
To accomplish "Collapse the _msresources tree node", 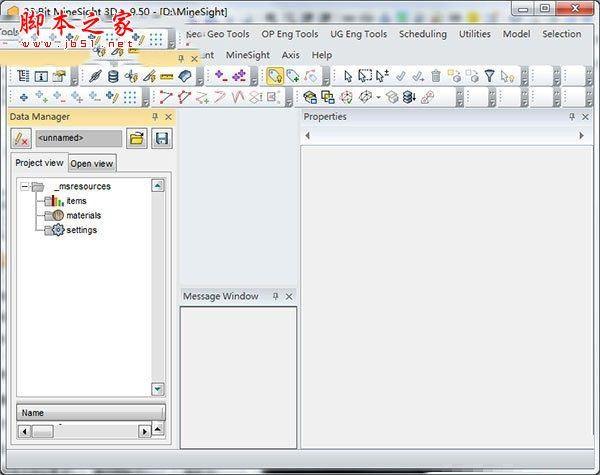I will (x=24, y=186).
